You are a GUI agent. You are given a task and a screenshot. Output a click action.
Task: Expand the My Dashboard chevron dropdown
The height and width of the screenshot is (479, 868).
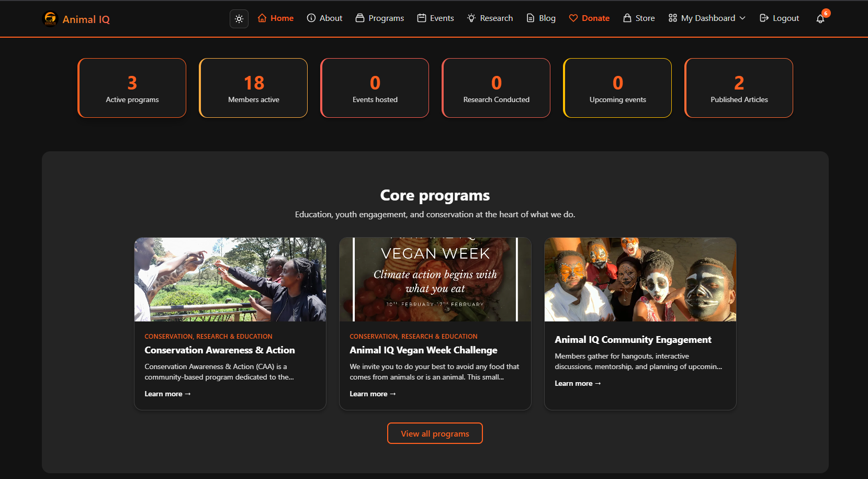point(742,18)
